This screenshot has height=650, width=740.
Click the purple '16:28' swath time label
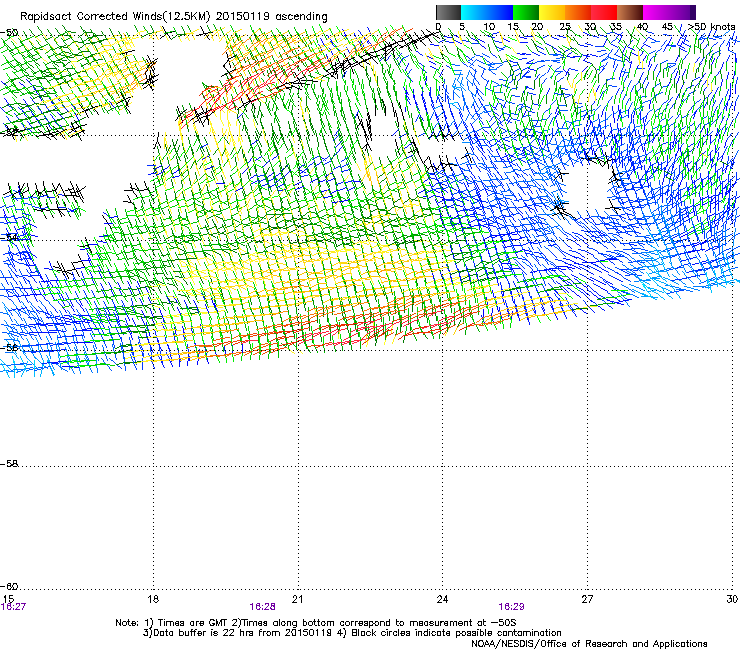[262, 607]
